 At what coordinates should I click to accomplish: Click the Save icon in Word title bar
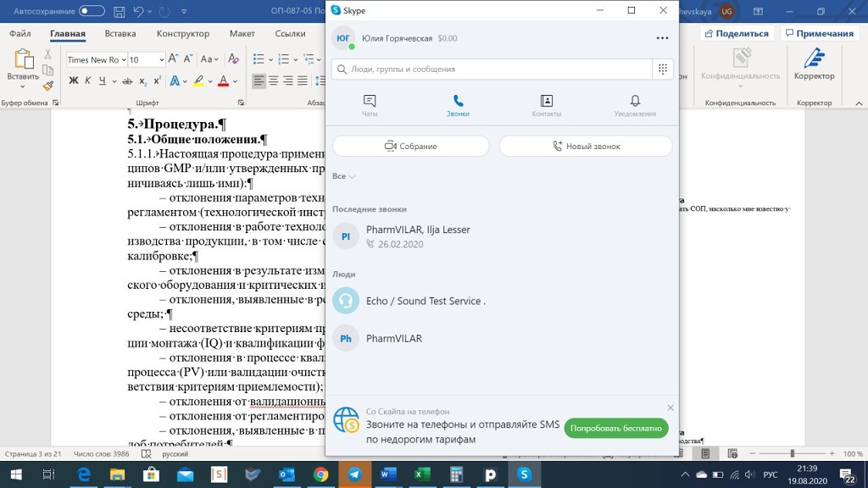(120, 12)
